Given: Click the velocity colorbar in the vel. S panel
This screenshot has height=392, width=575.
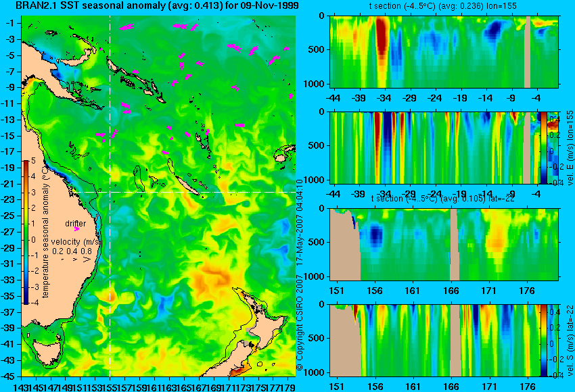Looking at the screenshot, I should click(544, 341).
